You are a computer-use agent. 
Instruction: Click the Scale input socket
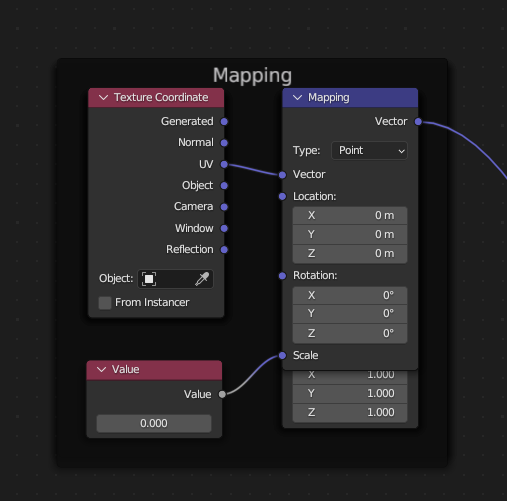282,356
